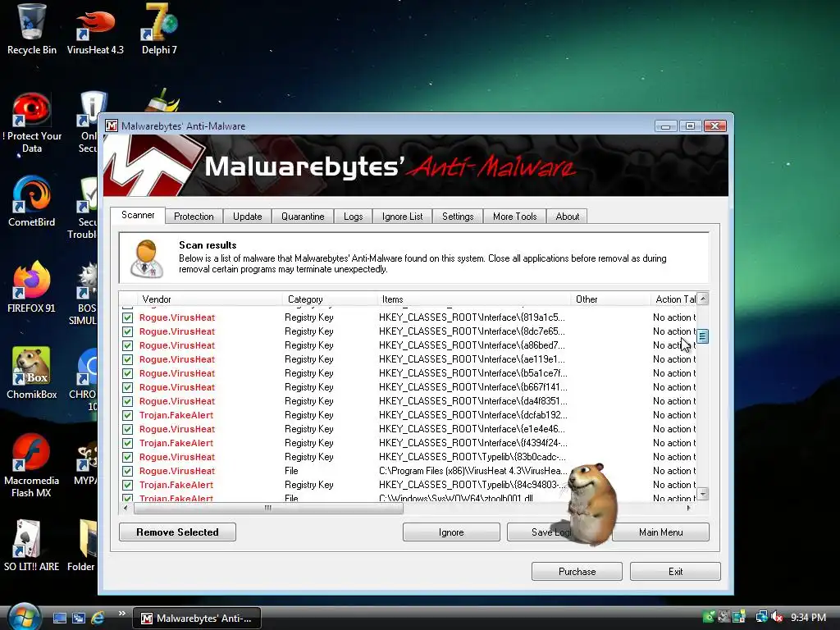
Task: Return to the Main Menu
Action: pos(660,532)
